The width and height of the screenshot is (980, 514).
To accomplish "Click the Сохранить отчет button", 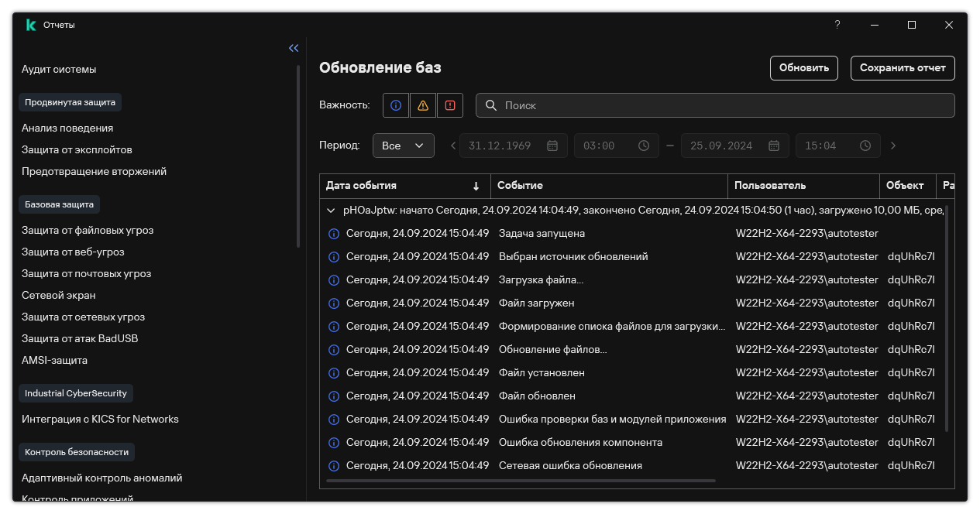I will [x=903, y=67].
